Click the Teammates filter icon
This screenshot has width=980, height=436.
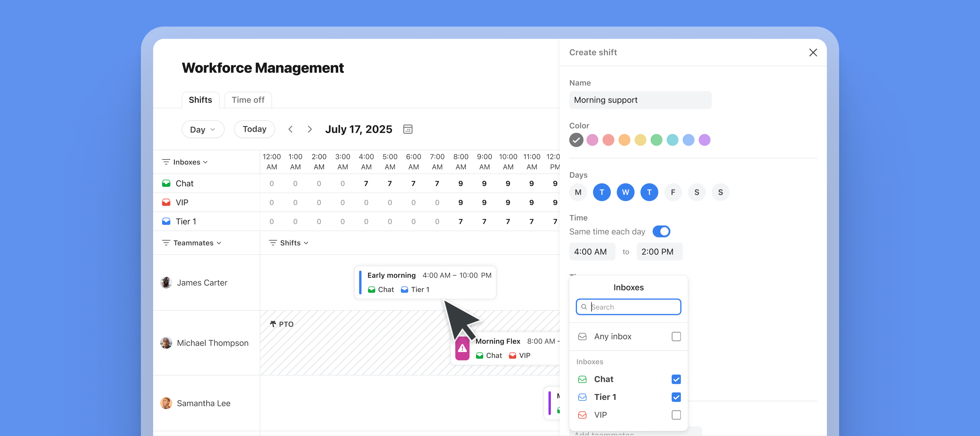(x=166, y=243)
